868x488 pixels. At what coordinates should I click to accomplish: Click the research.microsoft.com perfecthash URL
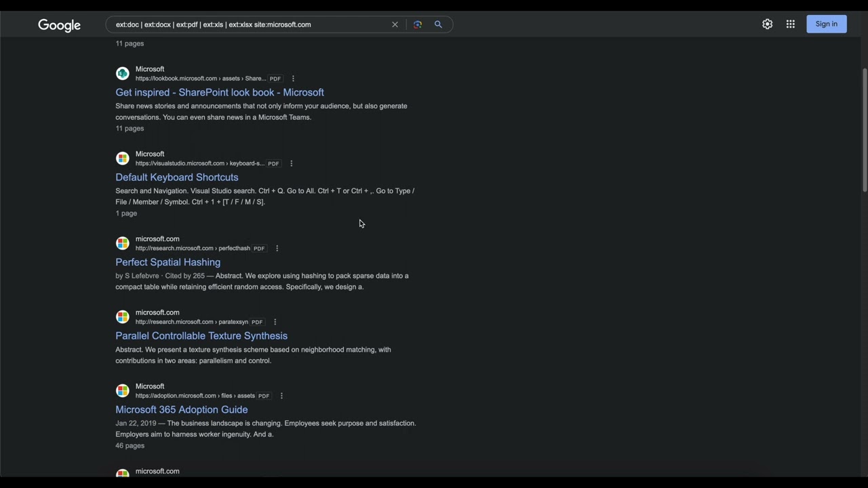point(193,248)
